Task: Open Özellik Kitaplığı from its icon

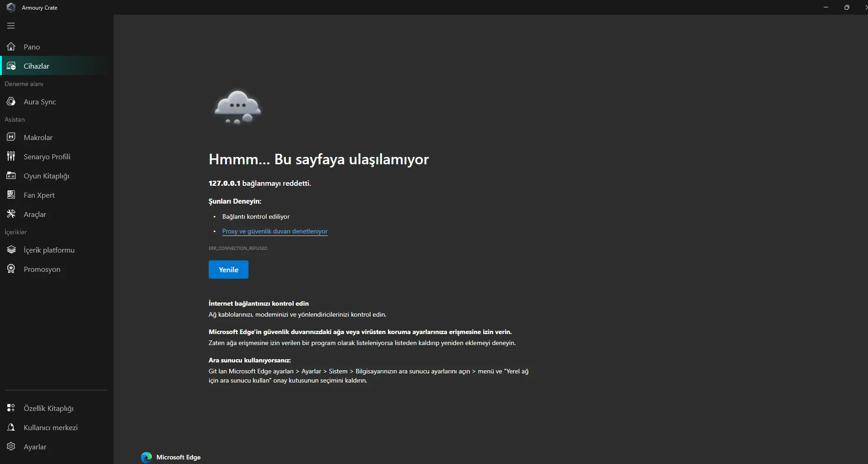Action: point(11,408)
